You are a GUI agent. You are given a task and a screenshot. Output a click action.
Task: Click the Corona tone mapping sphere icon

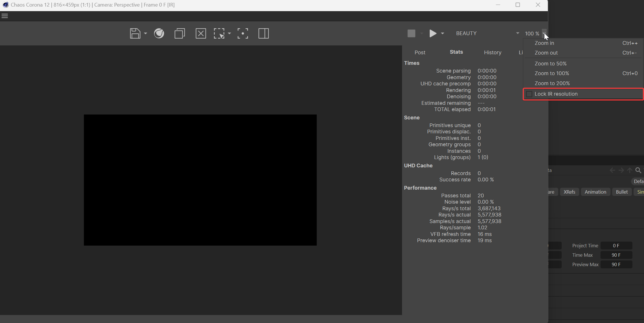[x=159, y=33]
